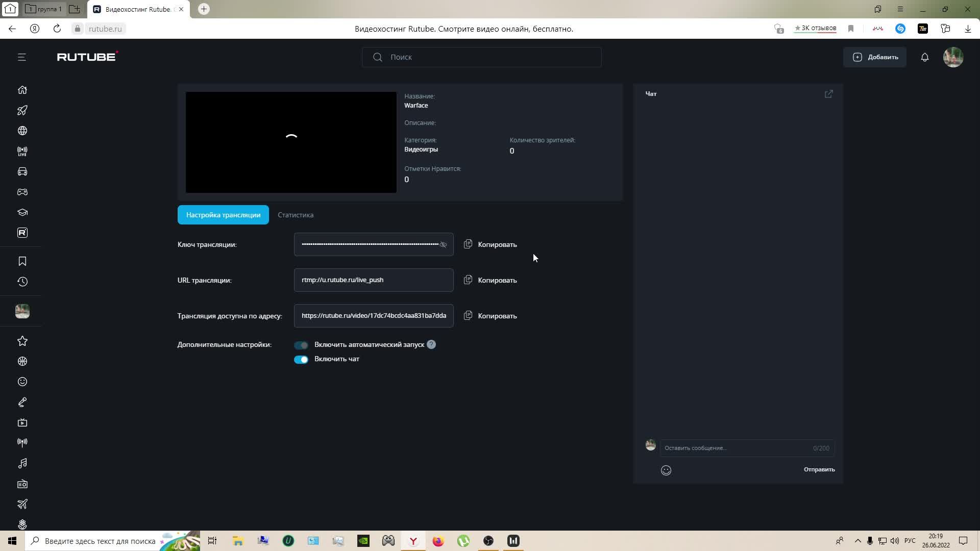Image resolution: width=980 pixels, height=551 pixels.
Task: Select the Настройка трансляции tab
Action: point(223,215)
